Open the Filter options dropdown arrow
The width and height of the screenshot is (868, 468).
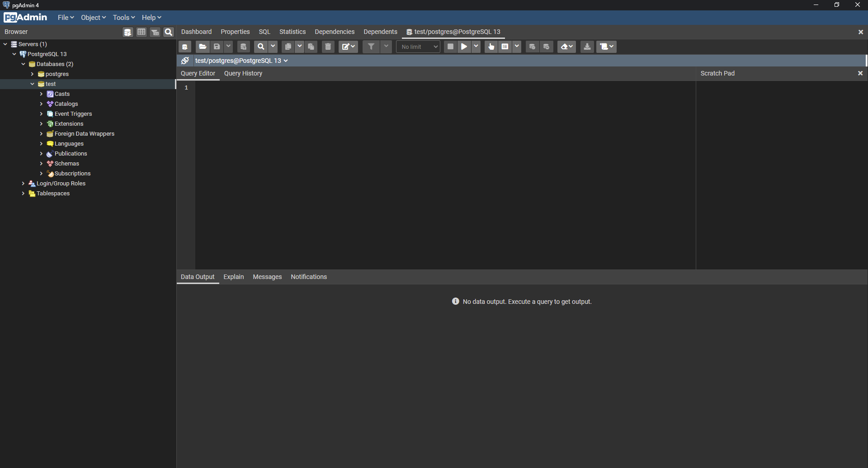[386, 47]
